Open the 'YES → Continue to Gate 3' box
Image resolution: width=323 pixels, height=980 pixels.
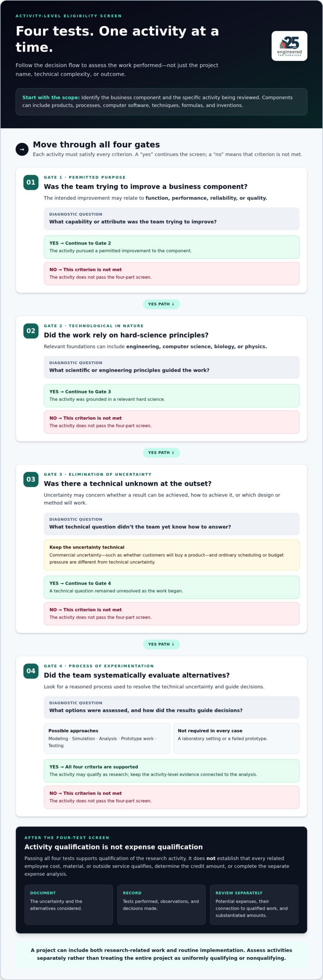click(172, 395)
